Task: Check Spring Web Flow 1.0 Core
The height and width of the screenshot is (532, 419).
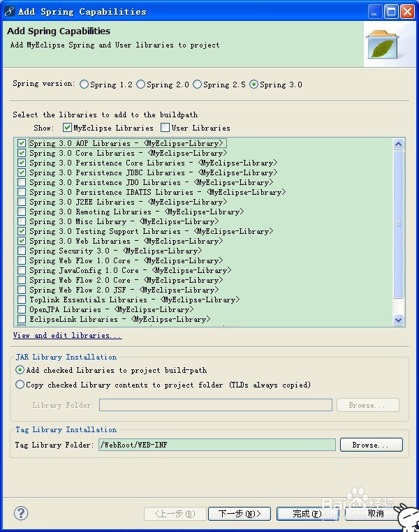Action: [22, 260]
